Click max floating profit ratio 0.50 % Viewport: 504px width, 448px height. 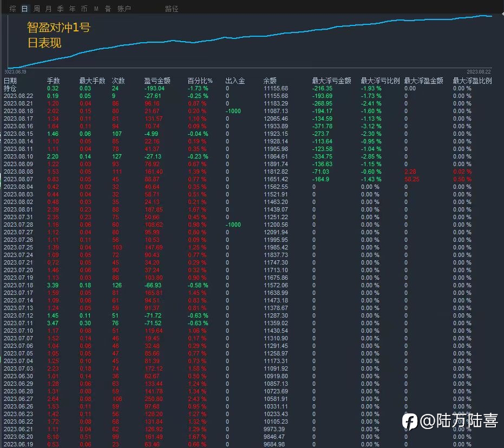point(462,179)
